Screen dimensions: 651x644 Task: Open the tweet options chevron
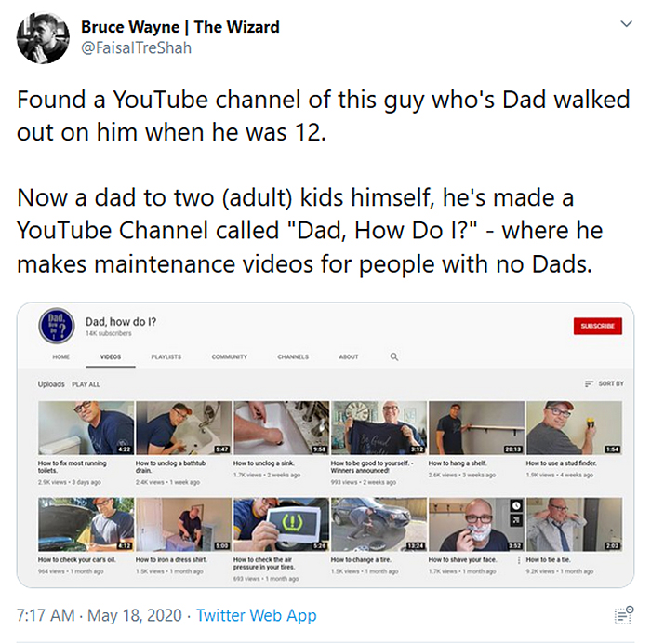(x=625, y=22)
